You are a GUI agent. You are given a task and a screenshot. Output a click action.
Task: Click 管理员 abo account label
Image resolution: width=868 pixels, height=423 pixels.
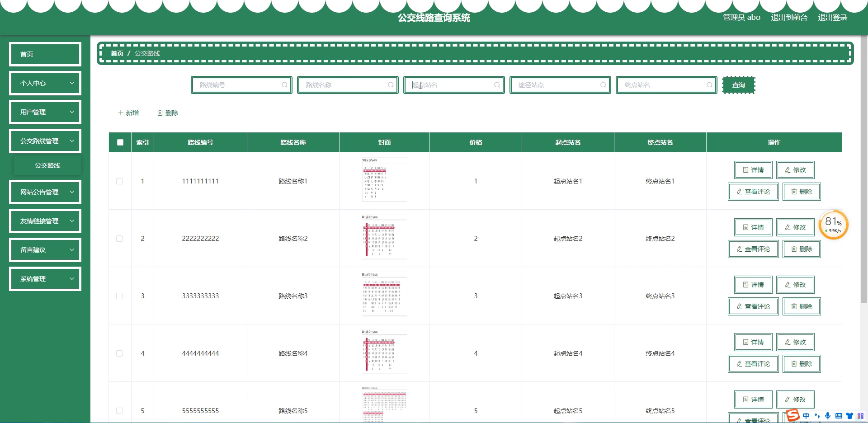[x=741, y=18]
